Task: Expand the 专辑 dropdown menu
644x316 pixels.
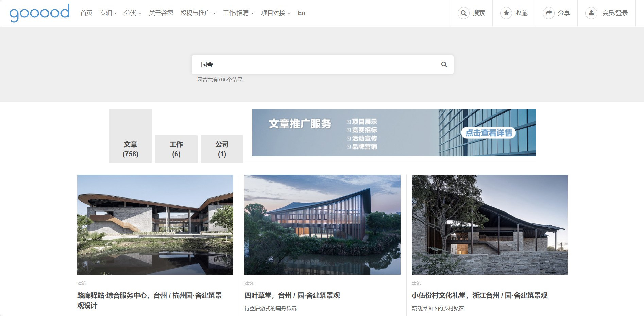Action: [108, 13]
